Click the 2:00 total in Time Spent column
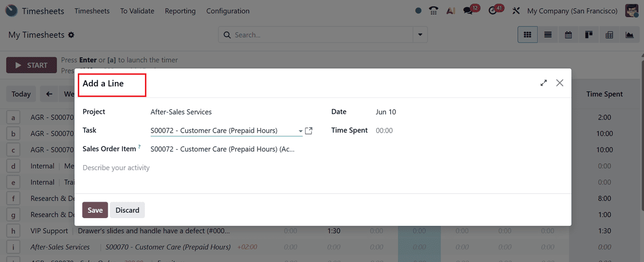The height and width of the screenshot is (262, 644). (x=604, y=117)
